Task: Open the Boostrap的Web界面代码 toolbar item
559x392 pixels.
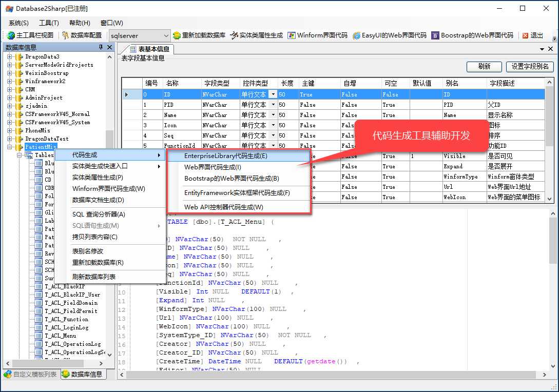Action: pyautogui.click(x=472, y=35)
